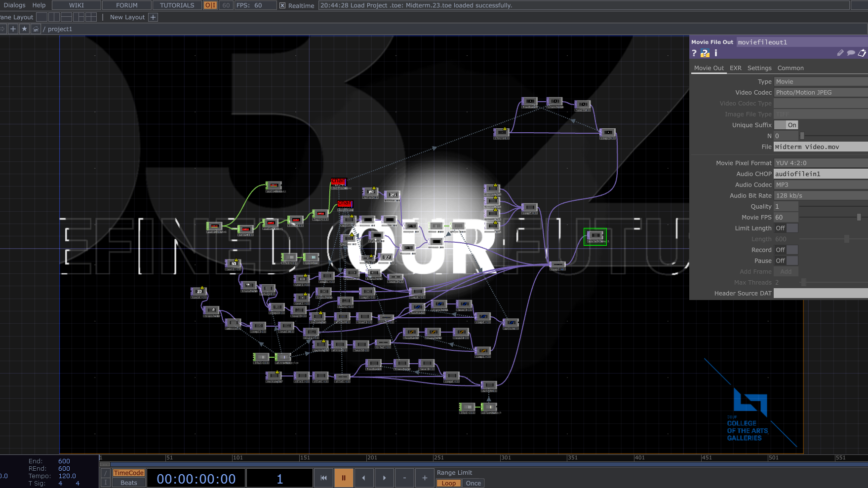Viewport: 868px width, 488px height.
Task: Switch timeline display to Beats
Action: (x=128, y=483)
